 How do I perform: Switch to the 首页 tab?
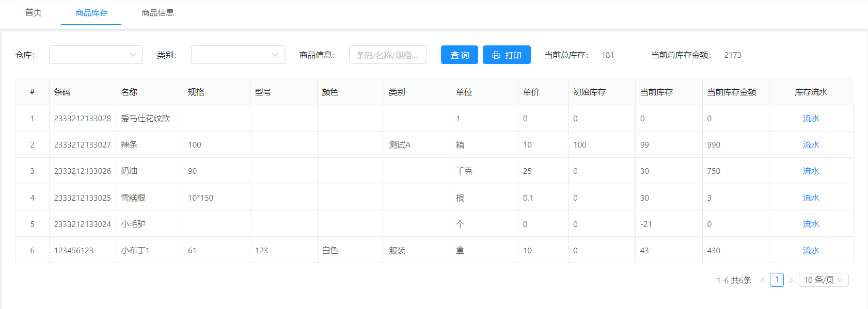(34, 12)
